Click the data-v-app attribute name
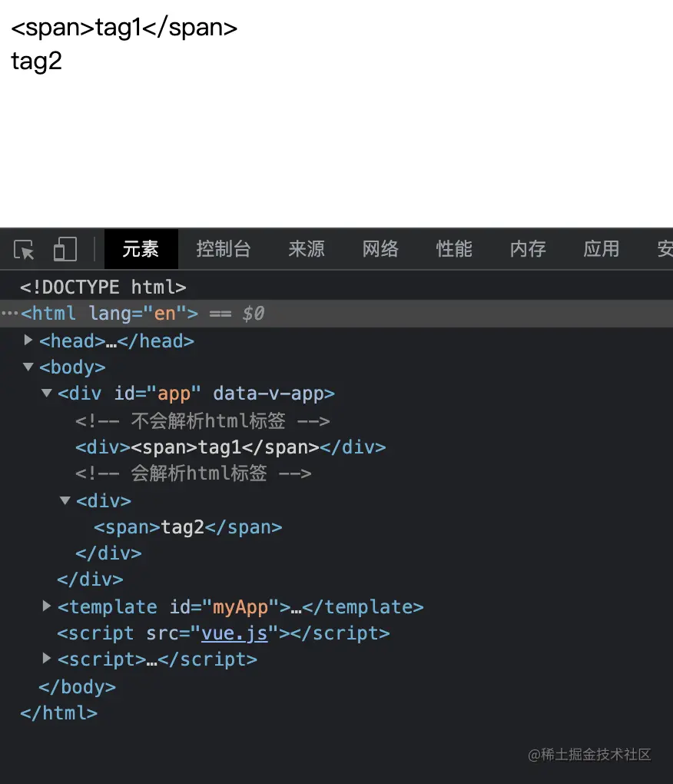The height and width of the screenshot is (784, 673). pyautogui.click(x=268, y=394)
